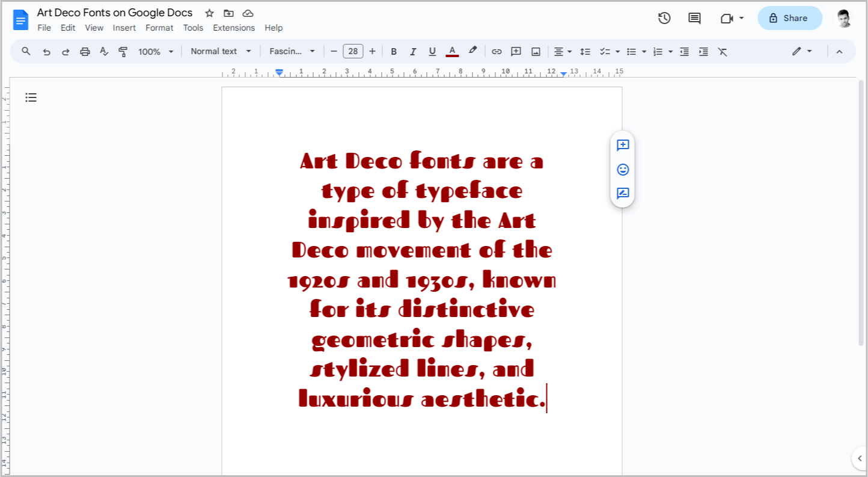Click the Print icon

coord(84,51)
